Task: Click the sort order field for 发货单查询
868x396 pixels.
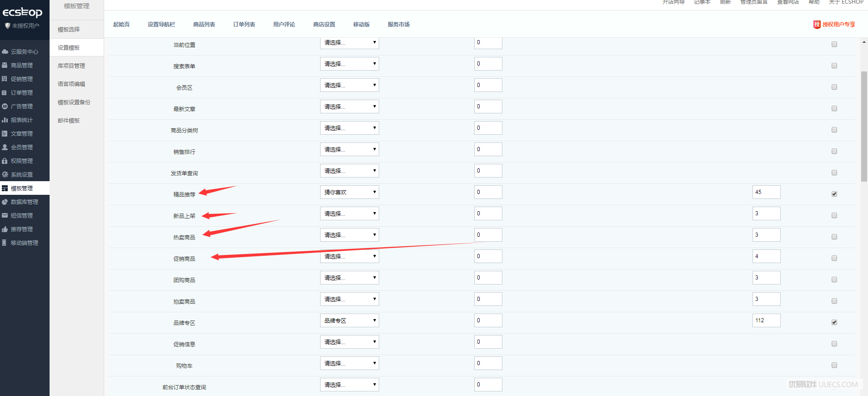Action: [x=488, y=171]
